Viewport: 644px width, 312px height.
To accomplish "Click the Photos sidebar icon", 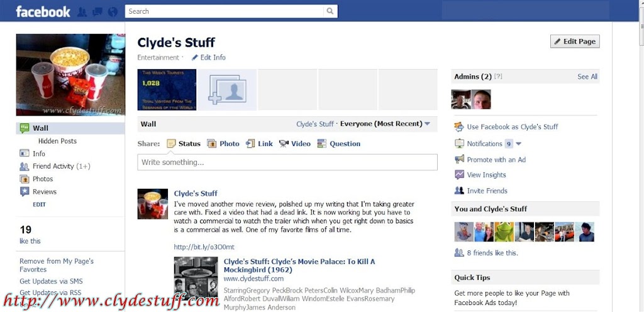I will (25, 179).
